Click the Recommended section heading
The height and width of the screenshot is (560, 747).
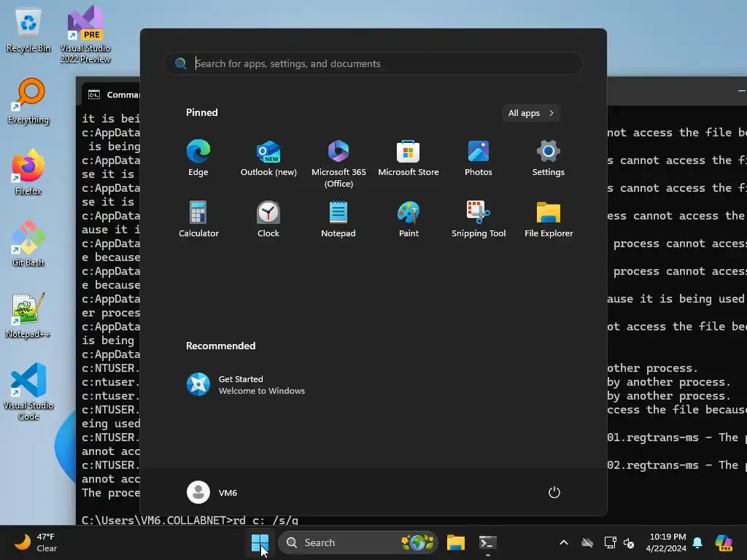(220, 346)
